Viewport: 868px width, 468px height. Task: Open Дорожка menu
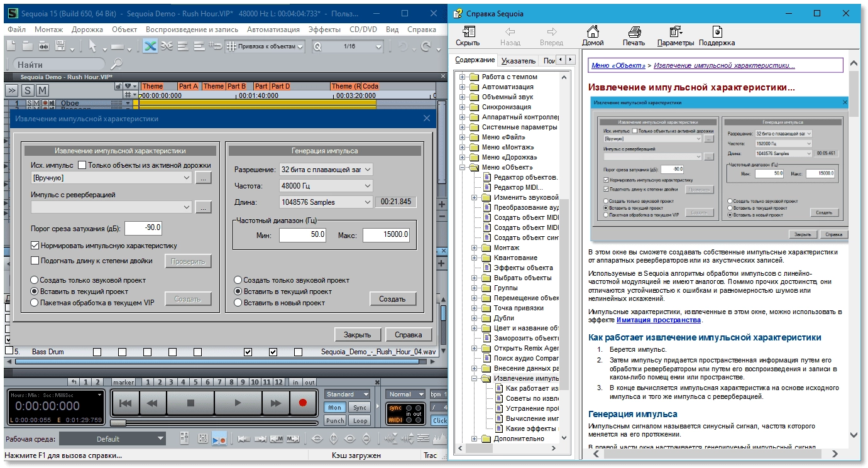pos(87,30)
